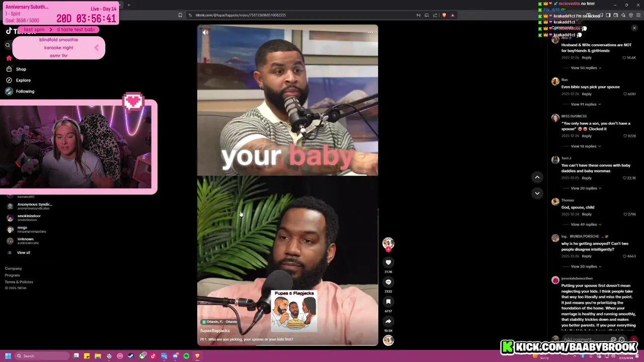
Task: Open Brave browser from the taskbar
Action: (x=197, y=356)
